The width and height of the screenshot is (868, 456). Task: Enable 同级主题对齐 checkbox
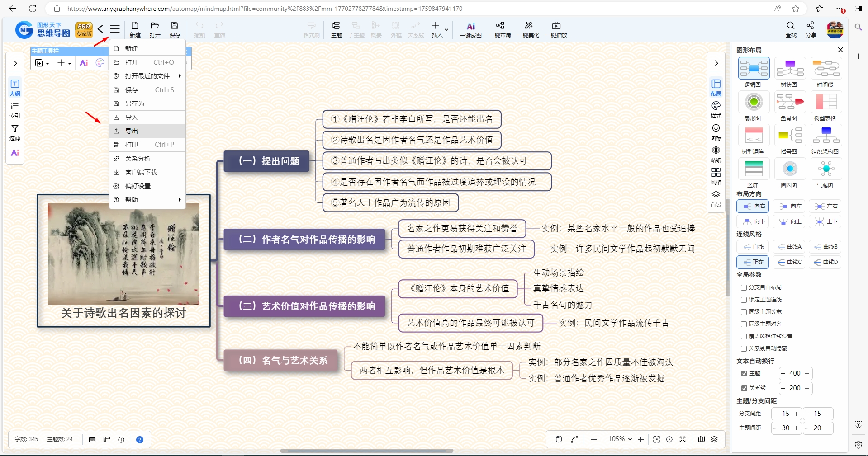(744, 324)
